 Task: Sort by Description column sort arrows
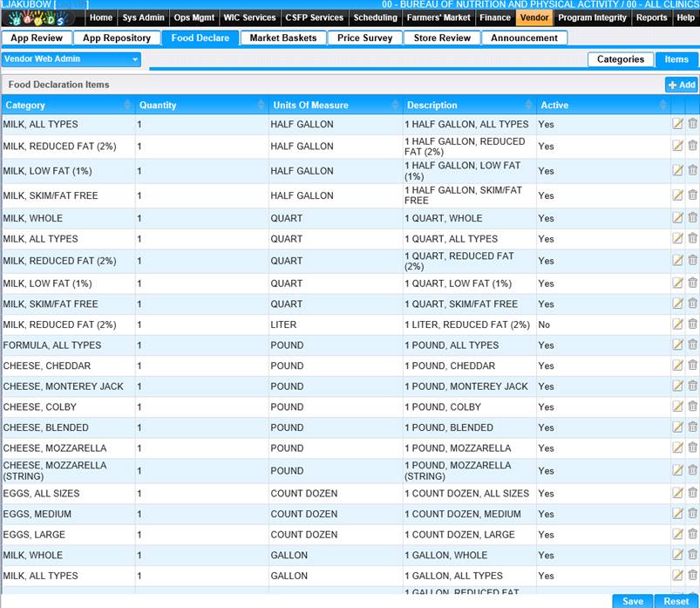pos(529,105)
